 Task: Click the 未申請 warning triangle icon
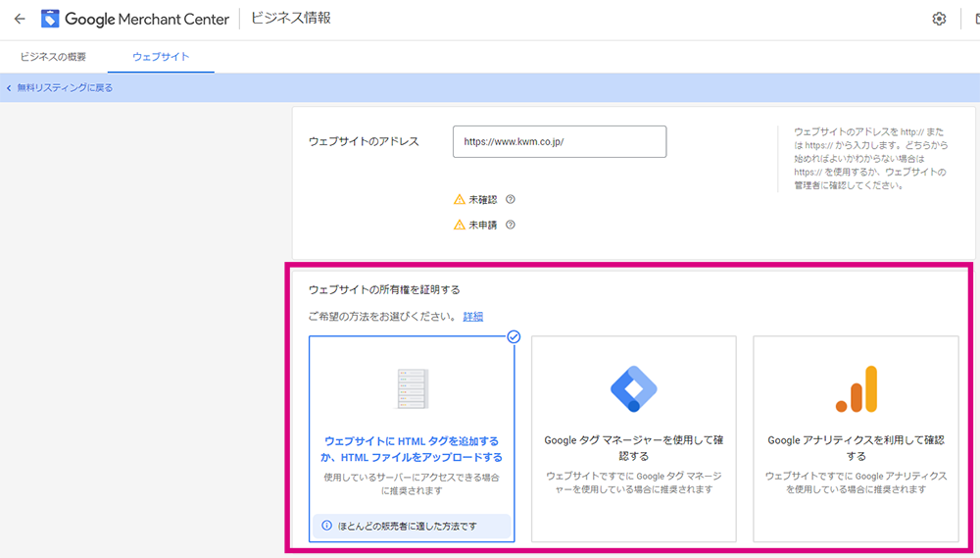[x=460, y=225]
